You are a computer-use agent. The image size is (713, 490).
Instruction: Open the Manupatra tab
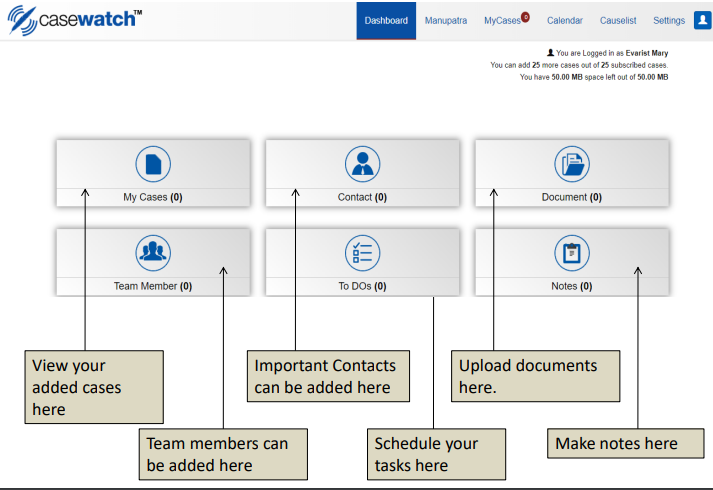pos(446,20)
